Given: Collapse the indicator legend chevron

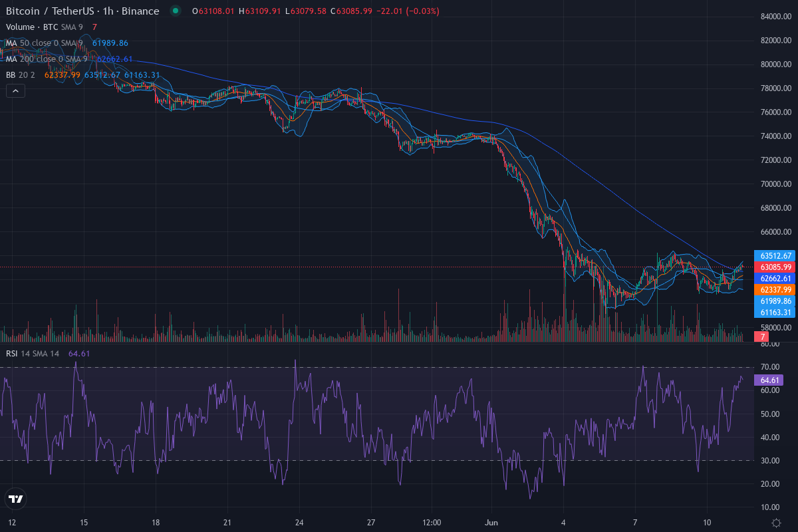Looking at the screenshot, I should pyautogui.click(x=15, y=91).
